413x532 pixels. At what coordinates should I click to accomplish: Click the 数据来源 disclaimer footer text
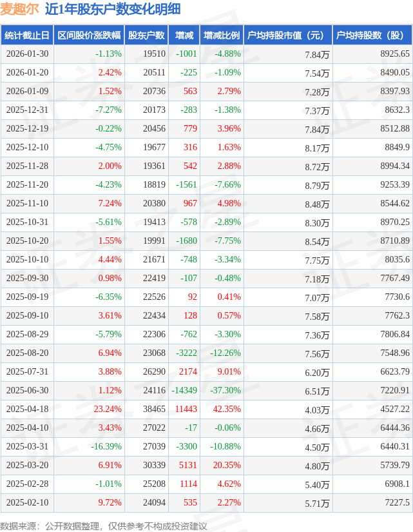click(x=104, y=526)
